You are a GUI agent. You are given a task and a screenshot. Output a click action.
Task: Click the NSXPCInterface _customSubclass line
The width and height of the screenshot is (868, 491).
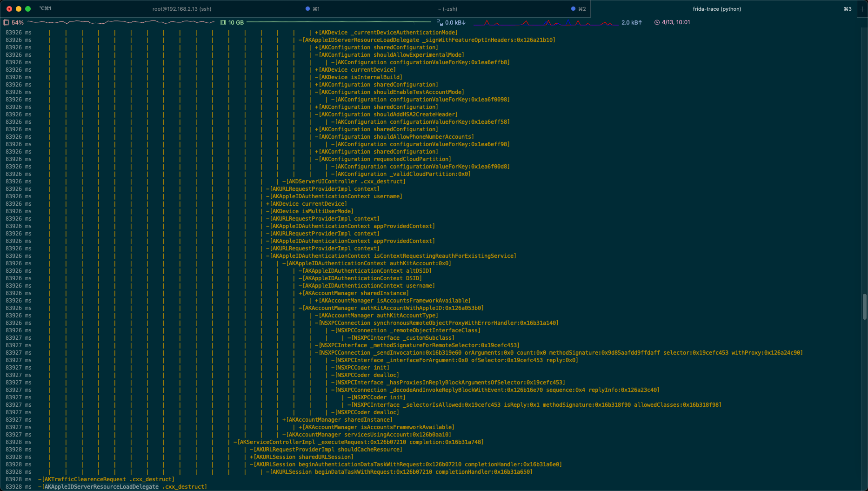[401, 338]
